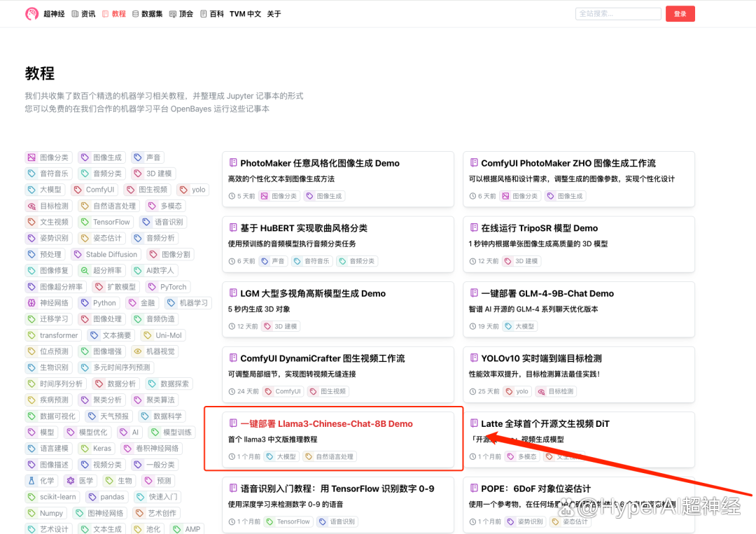Viewport: 756px width, 534px height.
Task: Choose the yolo sidebar tag
Action: point(193,190)
